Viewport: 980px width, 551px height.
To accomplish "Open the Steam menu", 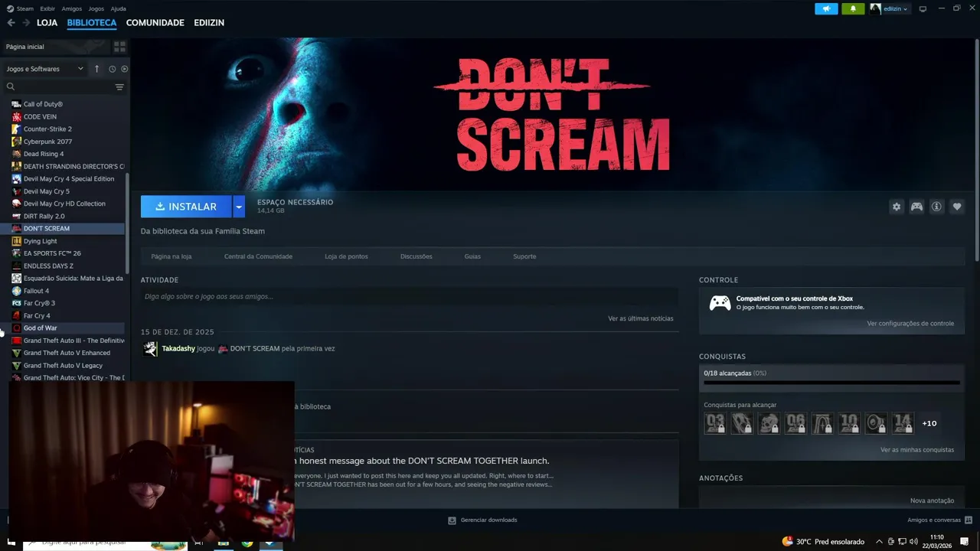I will coord(24,8).
